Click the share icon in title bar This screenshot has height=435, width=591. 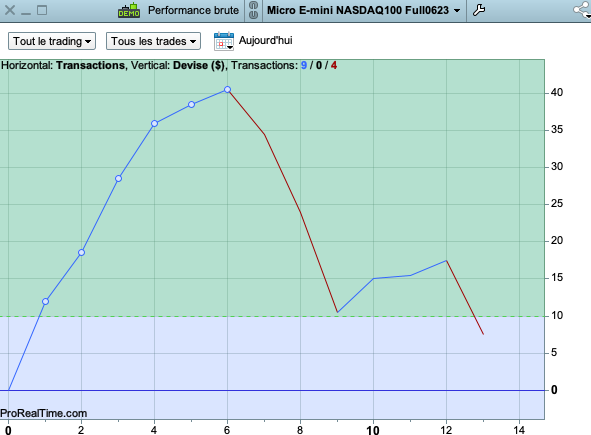[582, 10]
